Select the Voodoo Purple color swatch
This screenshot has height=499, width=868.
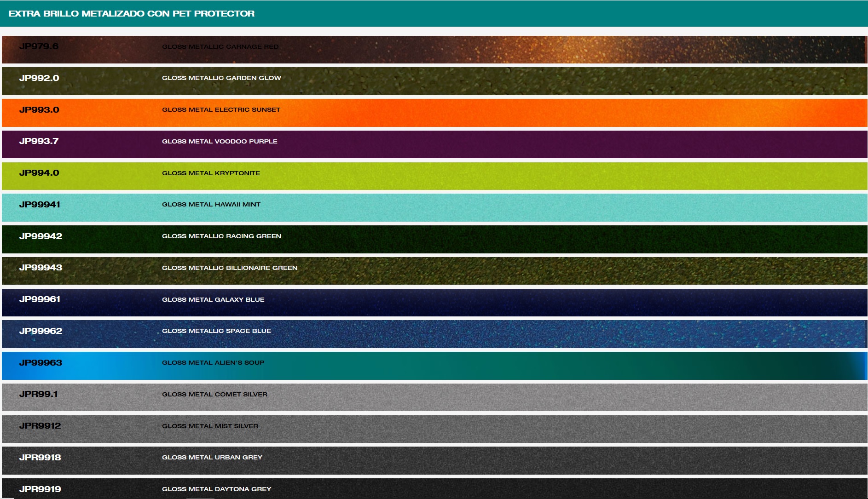tap(434, 144)
